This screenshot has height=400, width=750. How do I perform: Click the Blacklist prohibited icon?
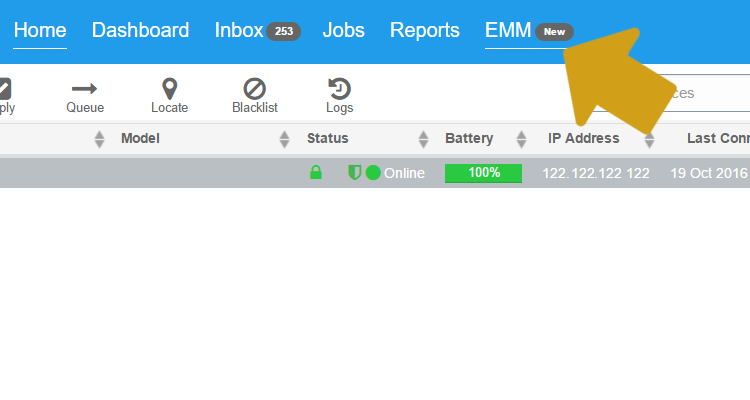(x=254, y=89)
